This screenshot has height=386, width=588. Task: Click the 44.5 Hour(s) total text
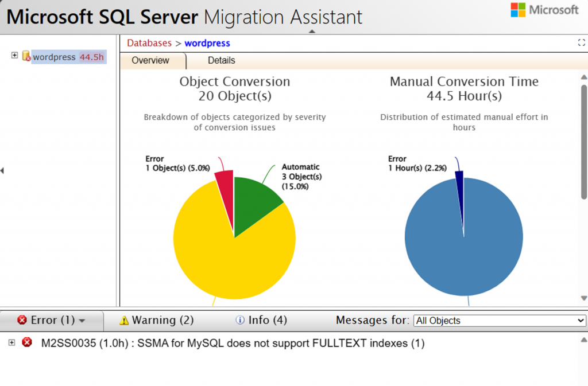[464, 96]
